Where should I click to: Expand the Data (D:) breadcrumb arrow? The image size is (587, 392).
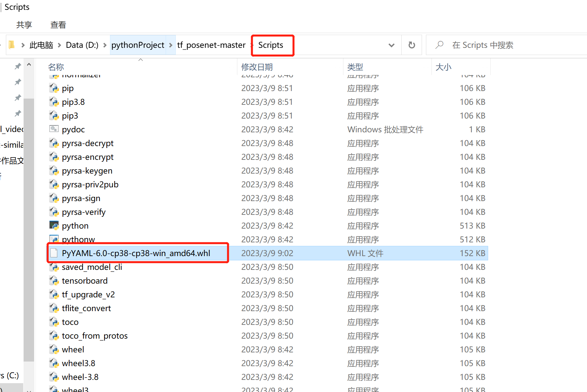[104, 45]
